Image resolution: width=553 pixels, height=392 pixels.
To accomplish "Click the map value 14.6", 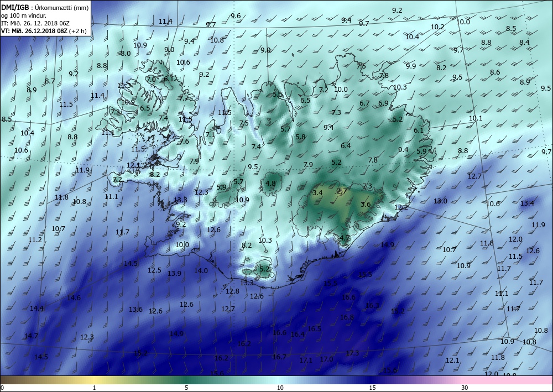I will coord(74,298).
